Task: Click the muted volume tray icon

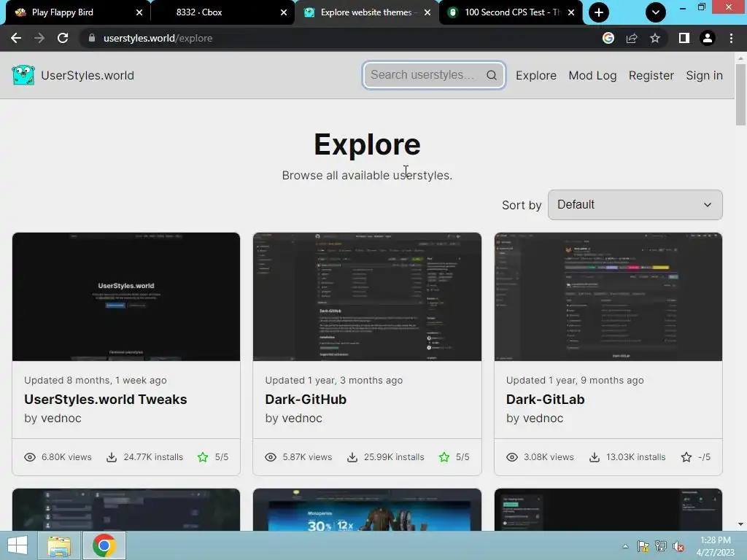Action: pos(678,546)
